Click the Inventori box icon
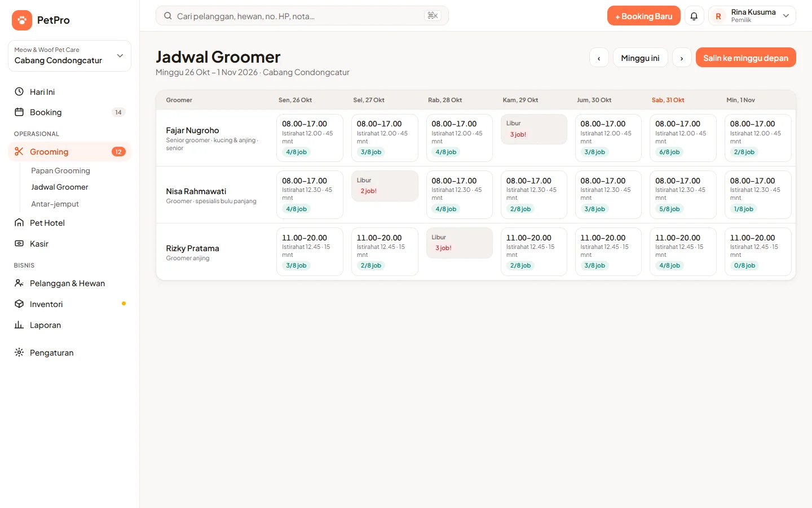Image resolution: width=812 pixels, height=508 pixels. pos(19,304)
